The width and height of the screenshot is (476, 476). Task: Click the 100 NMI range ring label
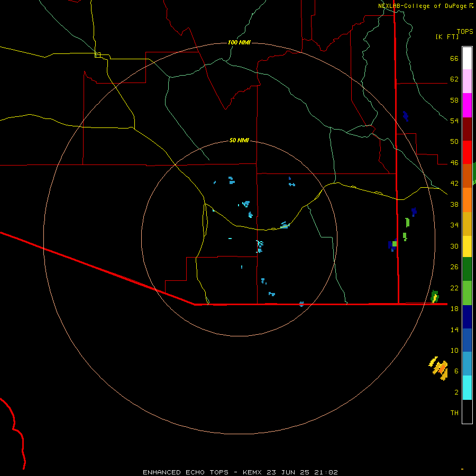coord(239,42)
